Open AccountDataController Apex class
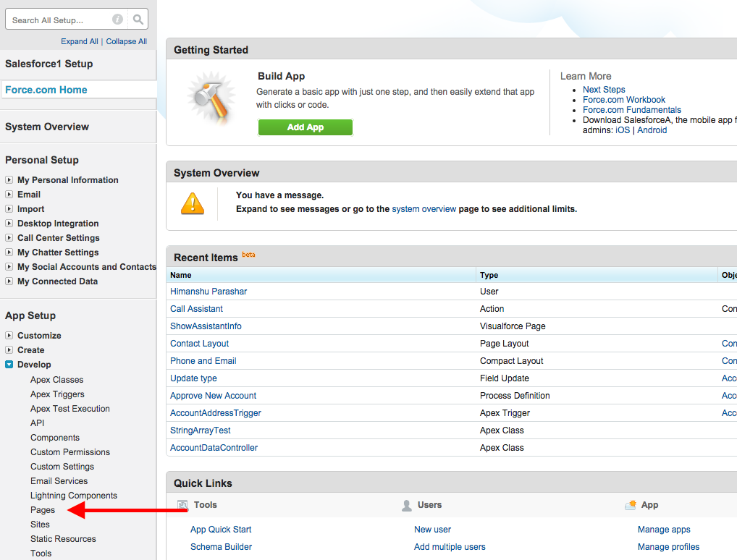This screenshot has height=560, width=737. tap(214, 448)
